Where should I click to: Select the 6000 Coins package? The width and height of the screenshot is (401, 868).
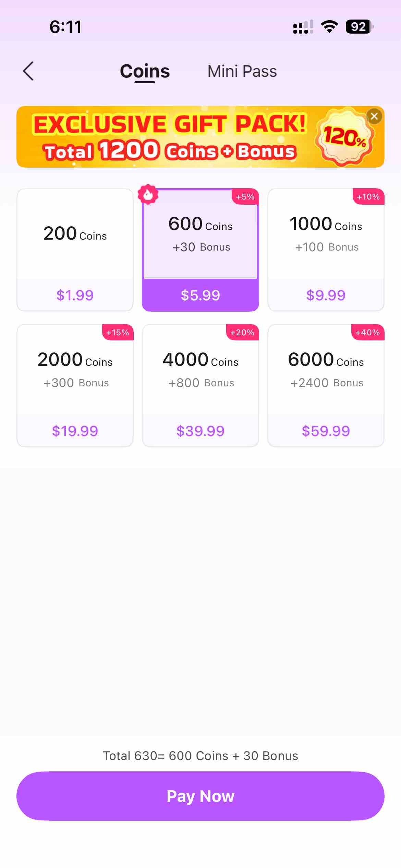[326, 385]
